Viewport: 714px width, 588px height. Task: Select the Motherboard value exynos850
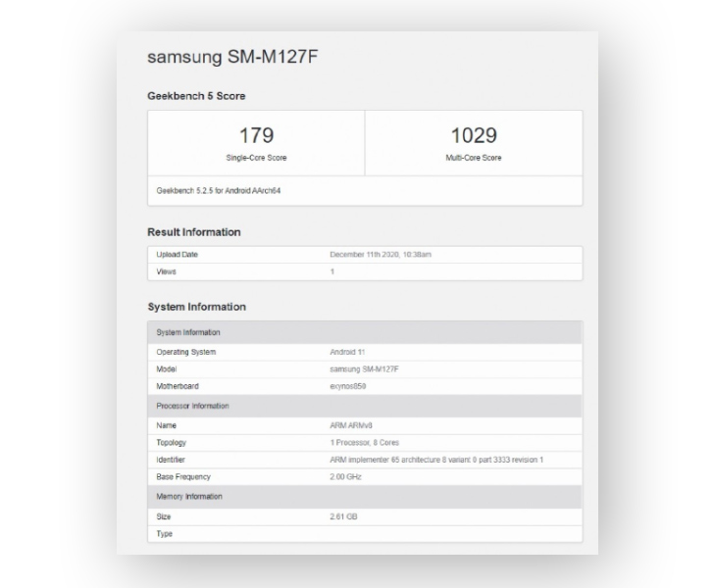click(348, 386)
